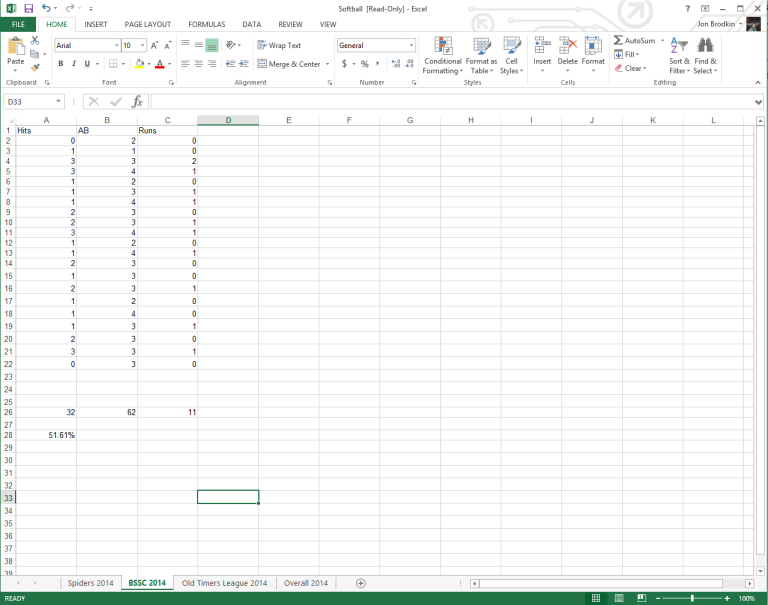This screenshot has width=768, height=605.
Task: Click the Cut scissors icon
Action: pos(35,41)
